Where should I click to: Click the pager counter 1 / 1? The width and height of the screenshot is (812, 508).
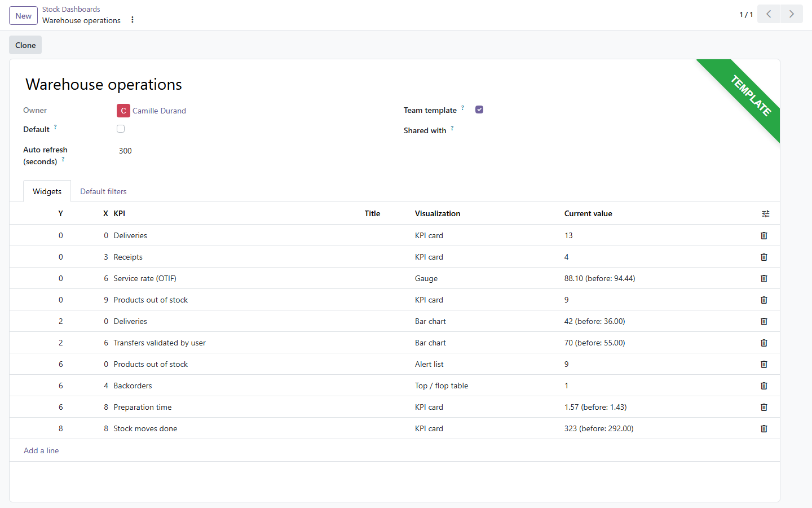click(746, 15)
